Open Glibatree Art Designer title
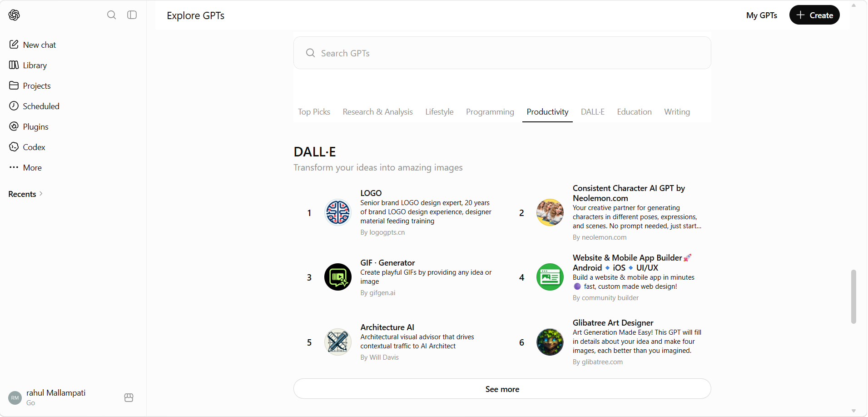 [613, 323]
